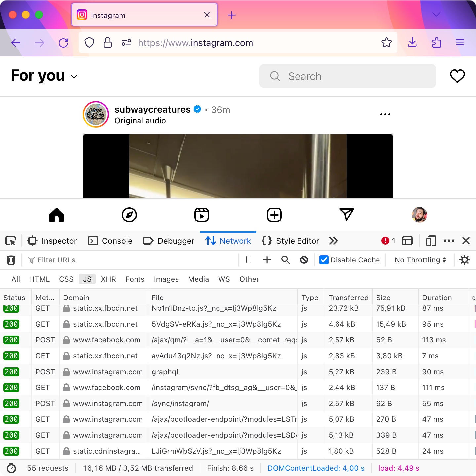Expand the For you feed dropdown
The width and height of the screenshot is (476, 476).
tap(74, 77)
